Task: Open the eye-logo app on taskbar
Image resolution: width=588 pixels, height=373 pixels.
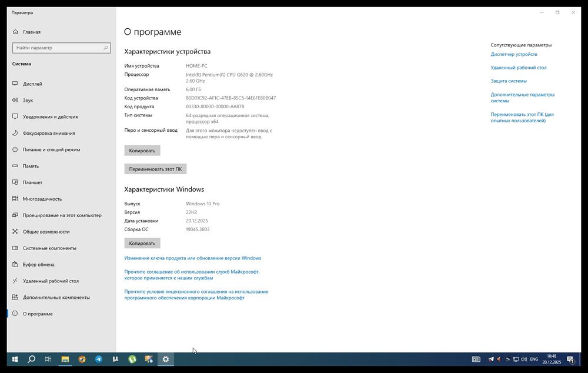Action: [82, 359]
